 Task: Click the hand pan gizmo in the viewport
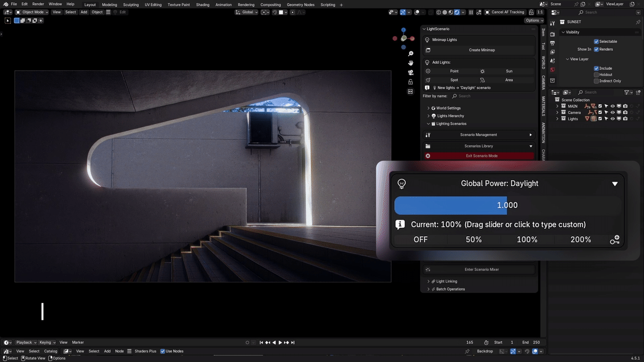pos(411,63)
